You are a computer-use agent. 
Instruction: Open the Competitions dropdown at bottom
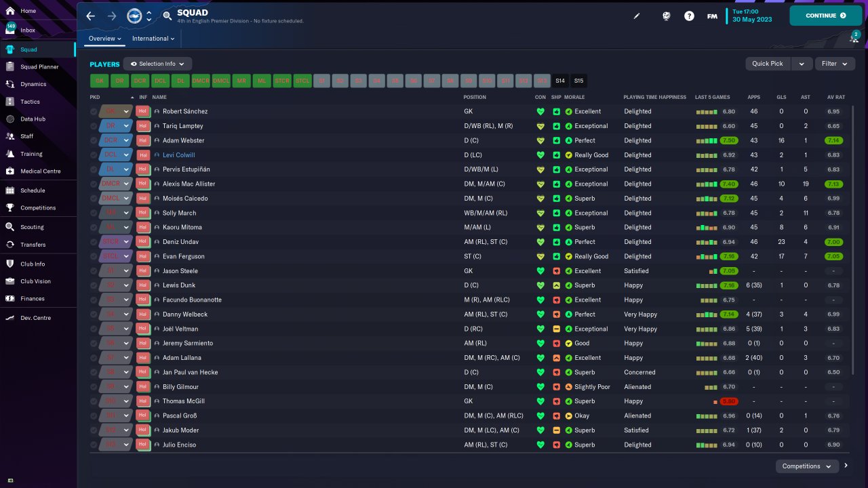point(807,466)
